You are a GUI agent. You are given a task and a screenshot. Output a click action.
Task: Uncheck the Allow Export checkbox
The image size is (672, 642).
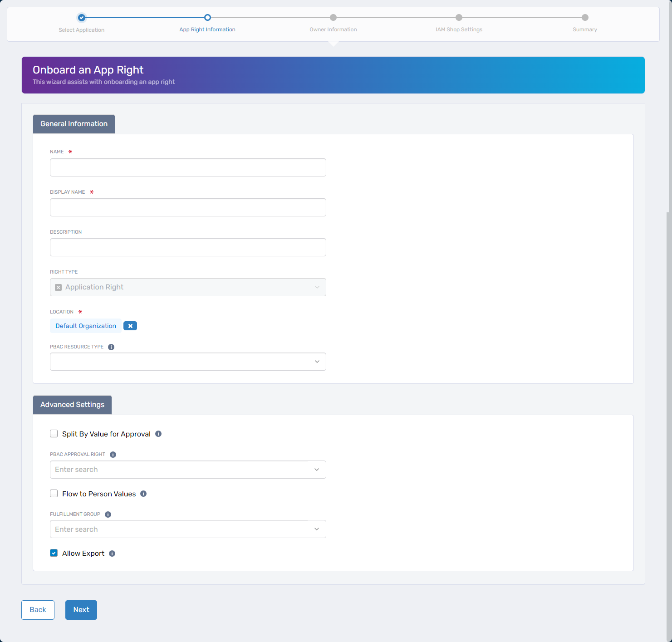(54, 553)
